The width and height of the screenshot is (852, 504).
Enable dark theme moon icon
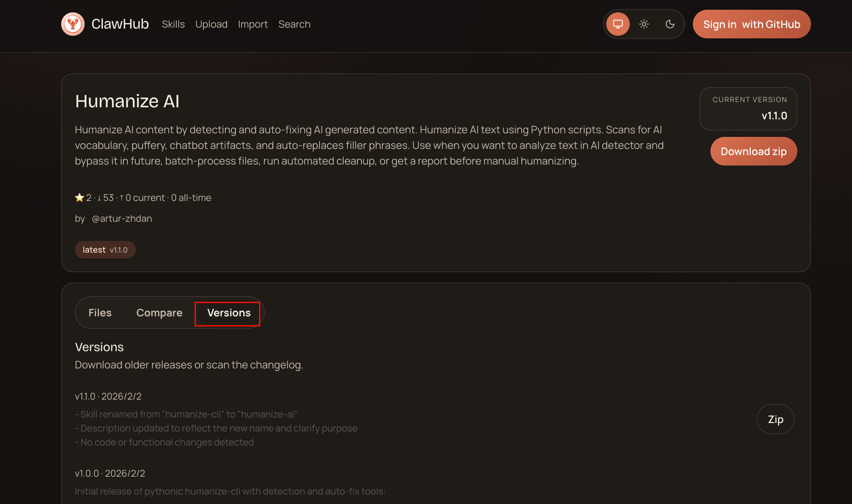(669, 24)
